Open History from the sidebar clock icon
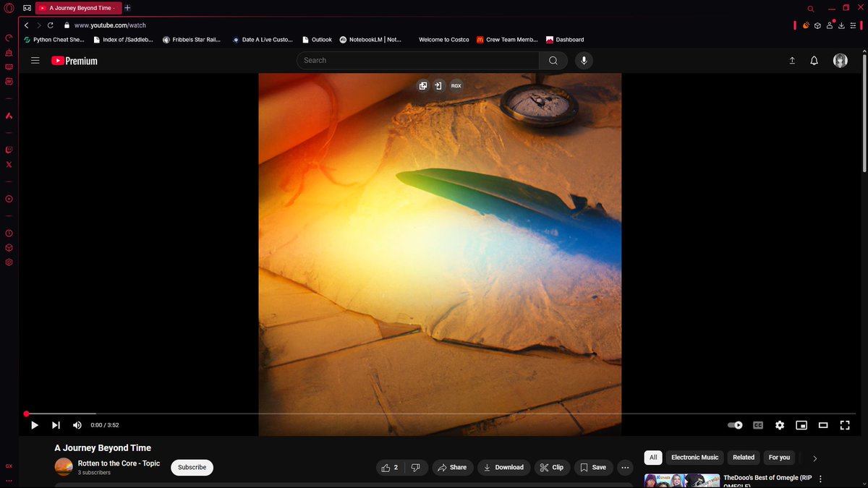 click(x=9, y=233)
